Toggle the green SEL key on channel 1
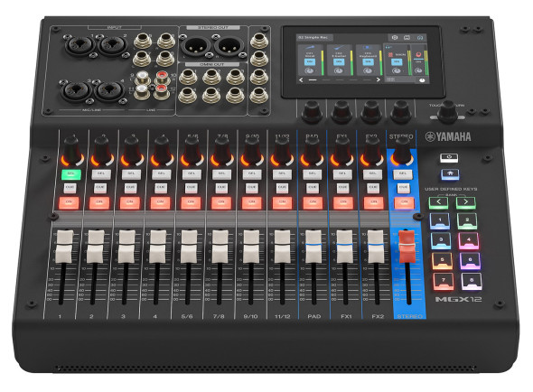This screenshot has height=392, width=533. click(x=71, y=174)
